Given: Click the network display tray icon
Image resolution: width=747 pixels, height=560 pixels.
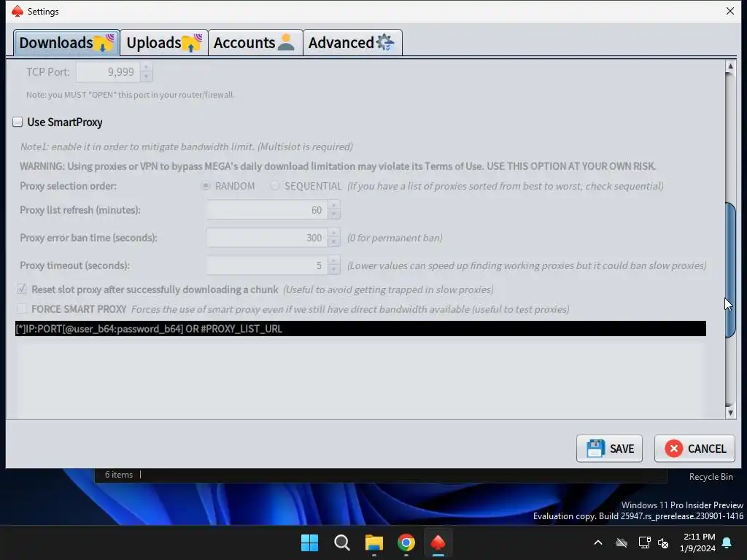Looking at the screenshot, I should [x=644, y=542].
